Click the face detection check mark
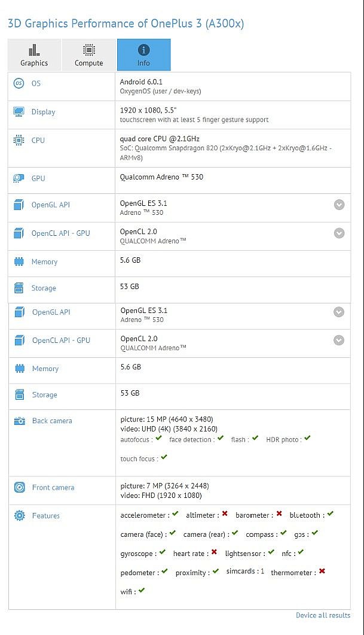 [221, 437]
